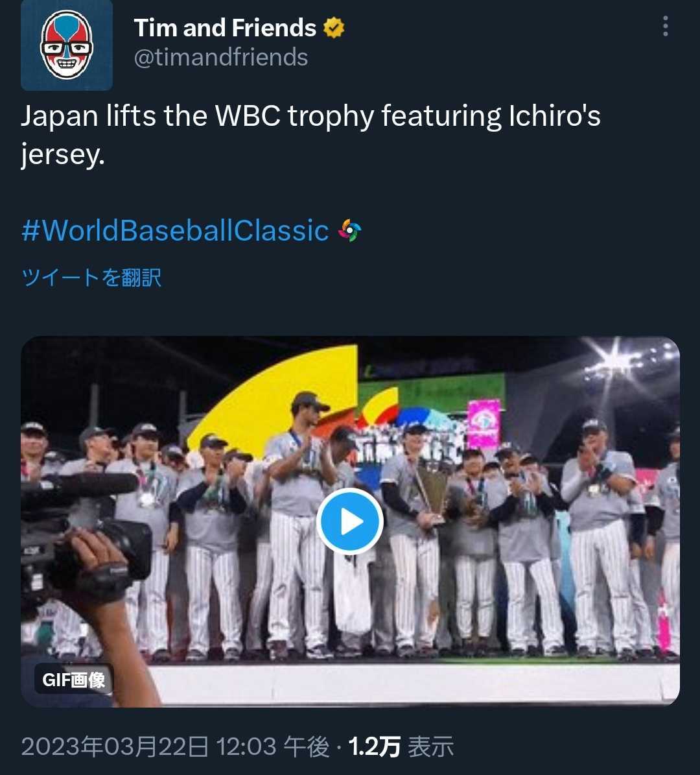Tap the Tim and Friends display name

(x=225, y=28)
